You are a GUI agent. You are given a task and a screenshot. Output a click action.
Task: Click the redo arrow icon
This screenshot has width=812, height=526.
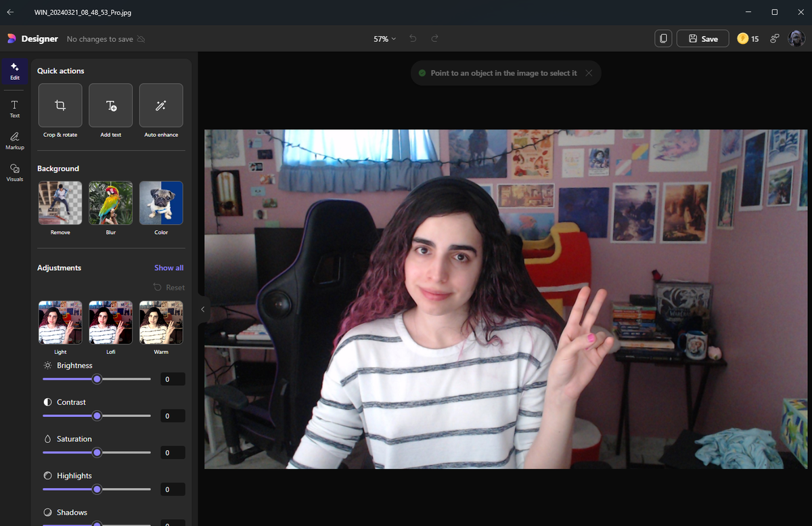(x=434, y=39)
